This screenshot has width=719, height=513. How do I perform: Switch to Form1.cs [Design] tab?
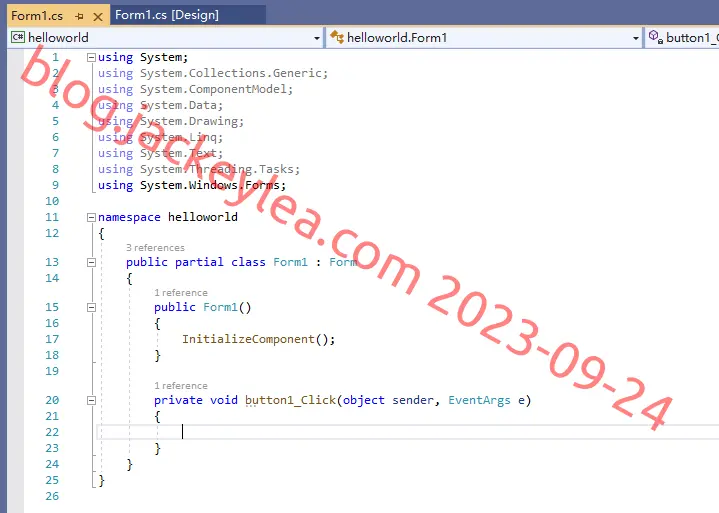coord(166,15)
